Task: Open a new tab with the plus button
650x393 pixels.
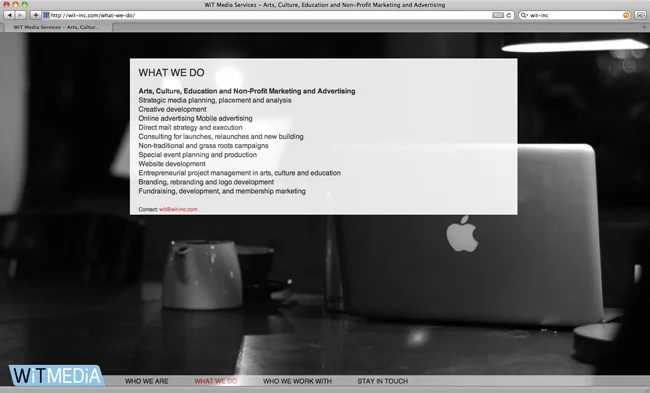Action: click(x=644, y=27)
